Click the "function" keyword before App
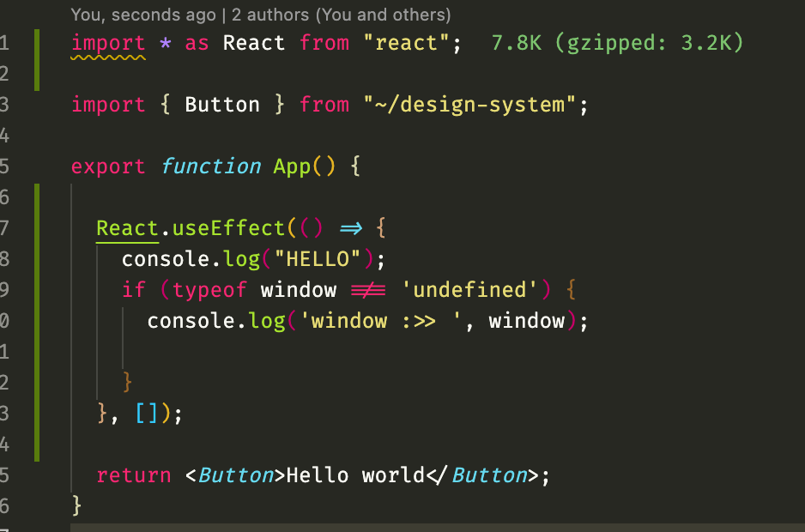The height and width of the screenshot is (532, 805). pos(210,166)
